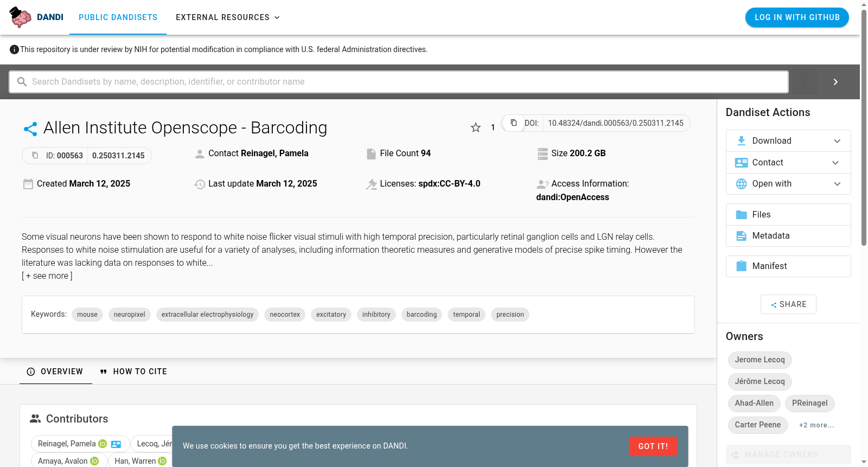Viewport: 868px width, 467px height.
Task: Click the share icon beside the dandiset title
Action: tap(30, 129)
